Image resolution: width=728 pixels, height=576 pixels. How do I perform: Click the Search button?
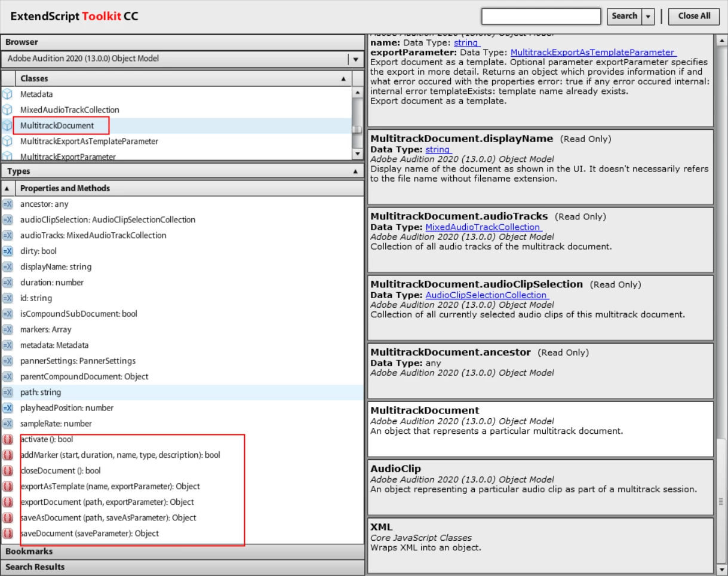pos(625,17)
